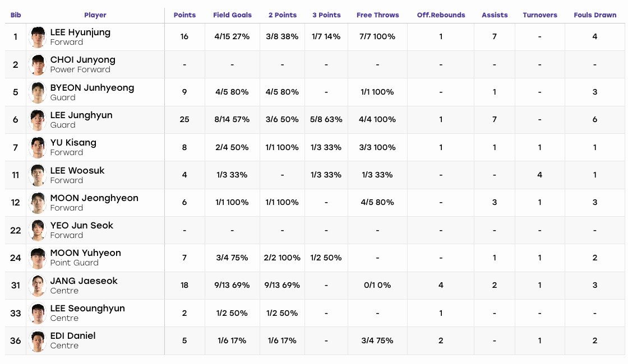Select YU Kisang's profile photo
Viewport: 628px width, 364px height.
(38, 147)
